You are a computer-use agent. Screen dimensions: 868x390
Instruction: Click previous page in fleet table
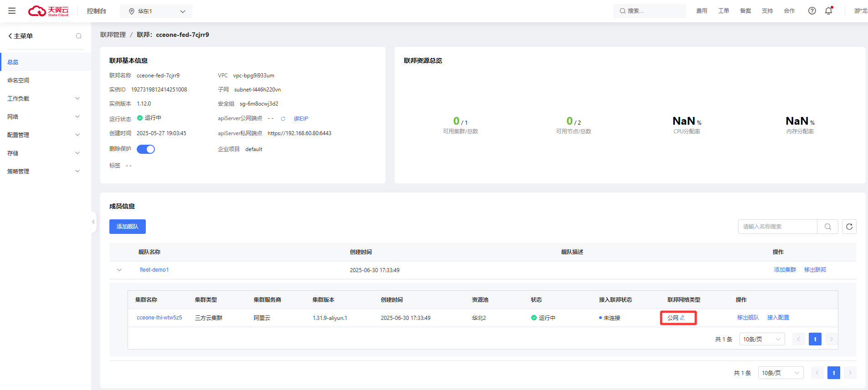click(817, 373)
